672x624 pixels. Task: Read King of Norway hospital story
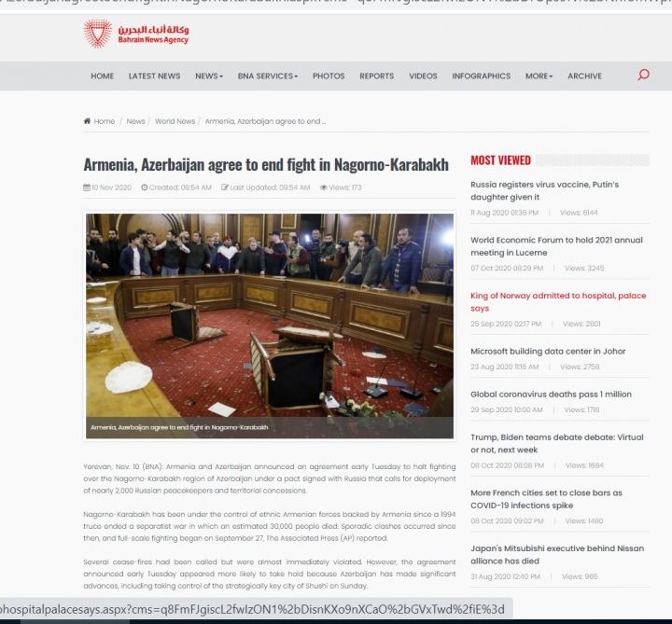pyautogui.click(x=557, y=301)
